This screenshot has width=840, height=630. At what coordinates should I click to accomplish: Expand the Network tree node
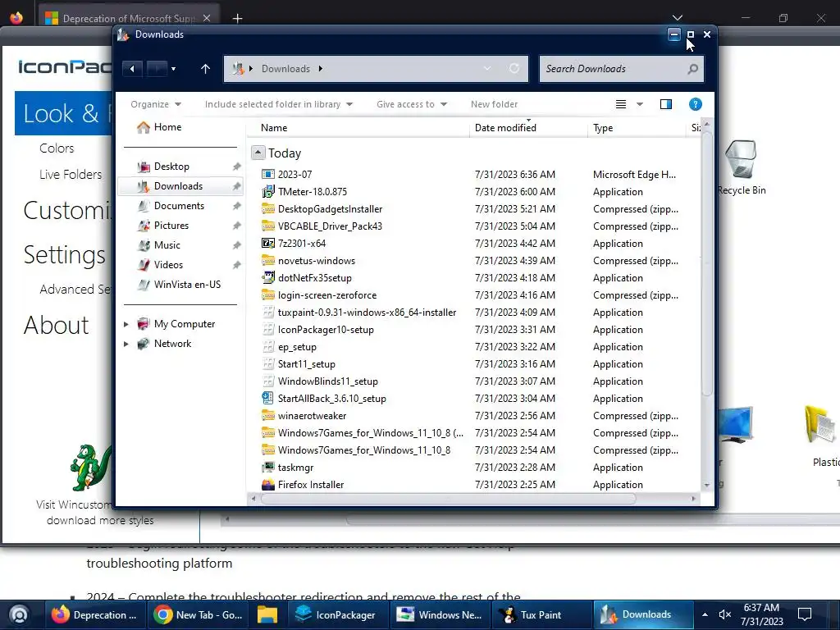[x=126, y=344]
